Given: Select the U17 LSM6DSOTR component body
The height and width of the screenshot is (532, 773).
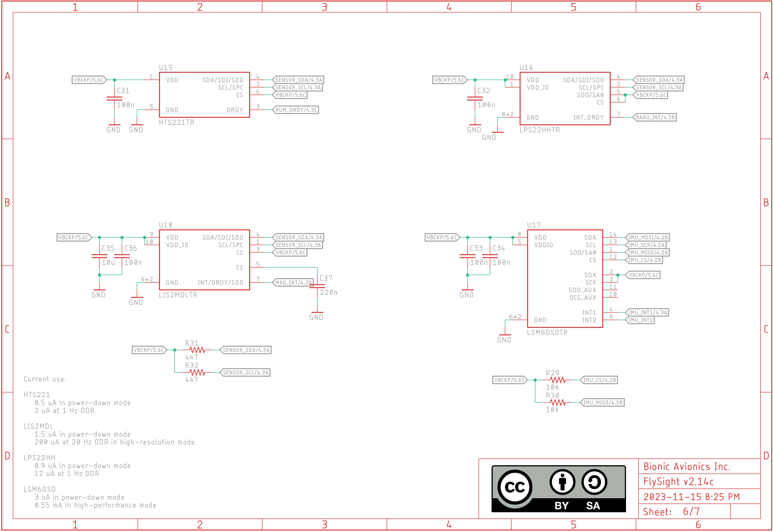Looking at the screenshot, I should pos(564,278).
